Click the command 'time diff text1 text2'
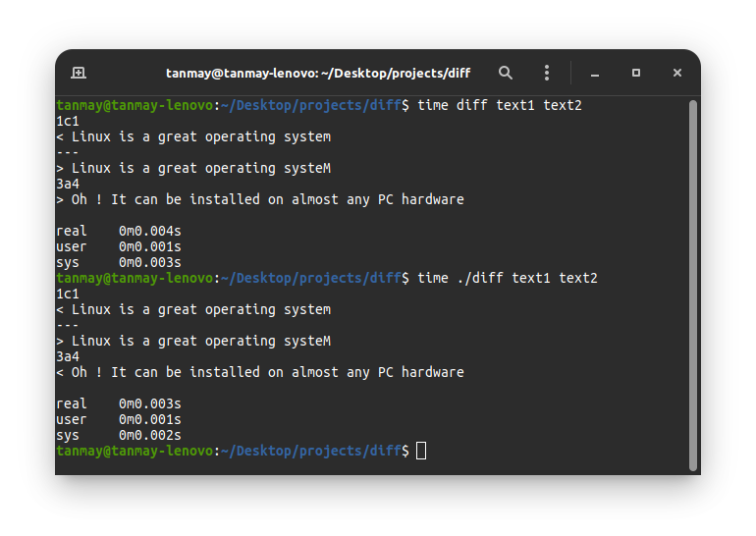 pos(500,105)
